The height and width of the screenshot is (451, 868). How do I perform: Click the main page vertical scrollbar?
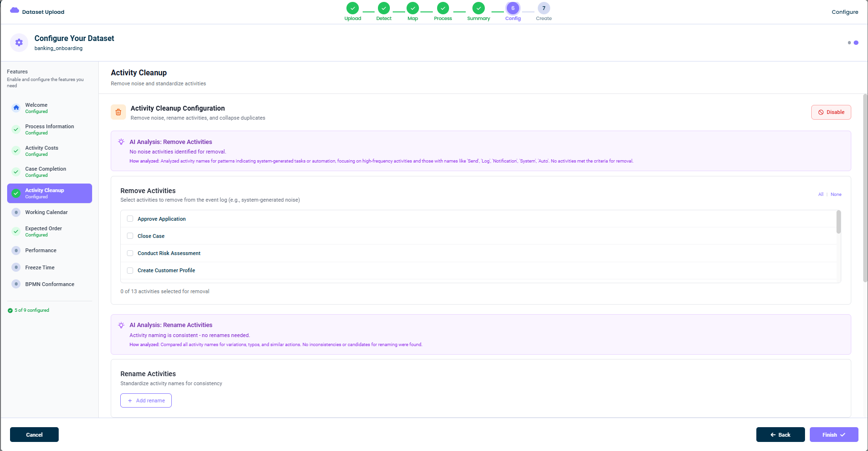865,188
